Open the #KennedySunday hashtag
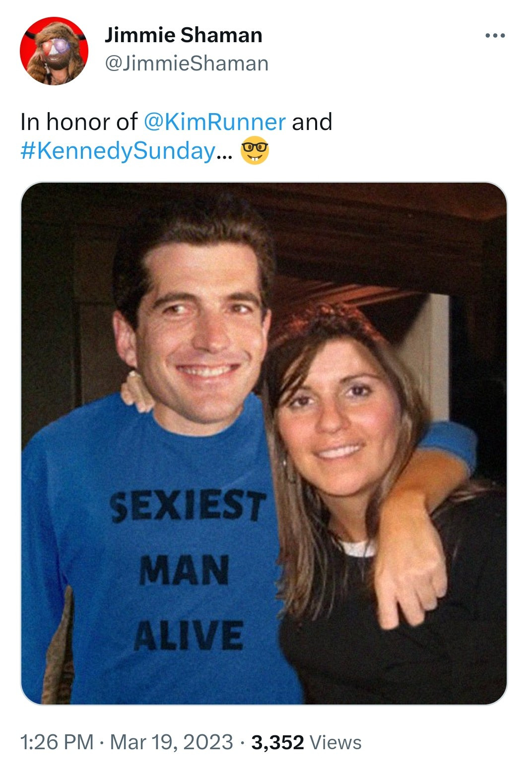The height and width of the screenshot is (777, 532). [118, 151]
